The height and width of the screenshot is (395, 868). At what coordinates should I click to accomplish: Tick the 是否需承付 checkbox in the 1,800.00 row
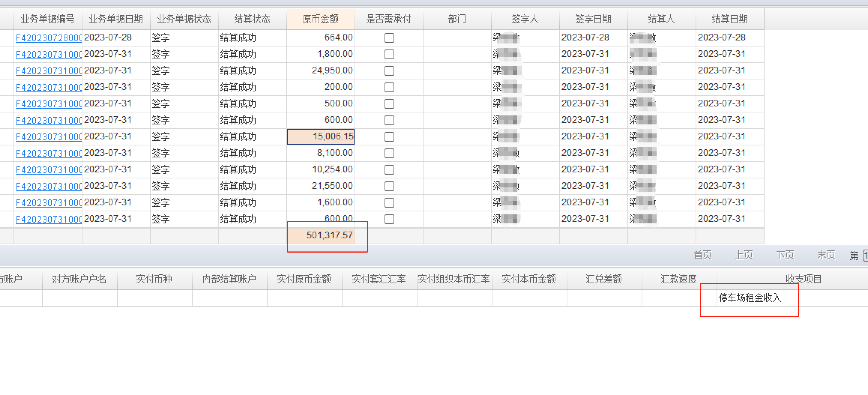389,54
